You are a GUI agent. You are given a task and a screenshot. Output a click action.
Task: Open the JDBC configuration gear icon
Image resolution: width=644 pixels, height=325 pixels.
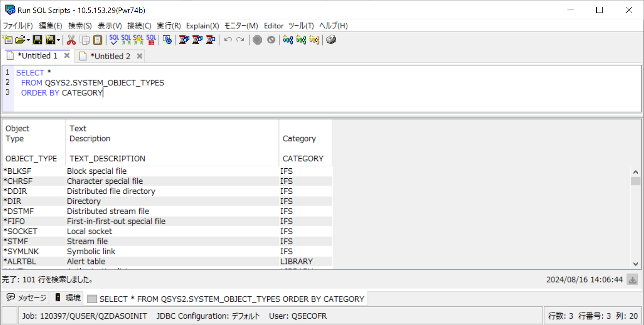(x=167, y=40)
